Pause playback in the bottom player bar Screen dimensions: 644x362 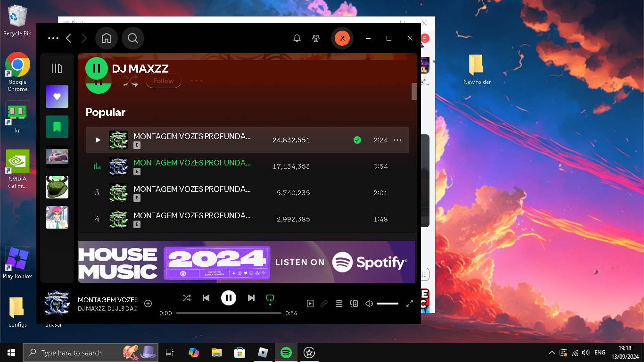pos(229,298)
